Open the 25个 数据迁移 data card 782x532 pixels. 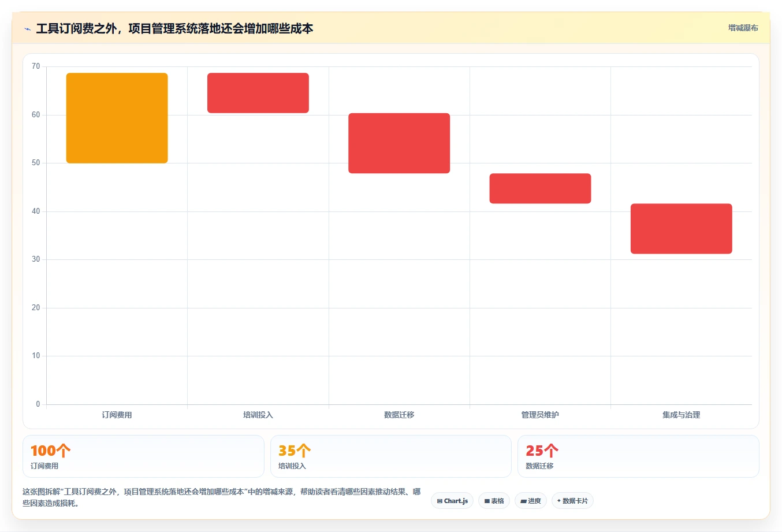tap(638, 456)
